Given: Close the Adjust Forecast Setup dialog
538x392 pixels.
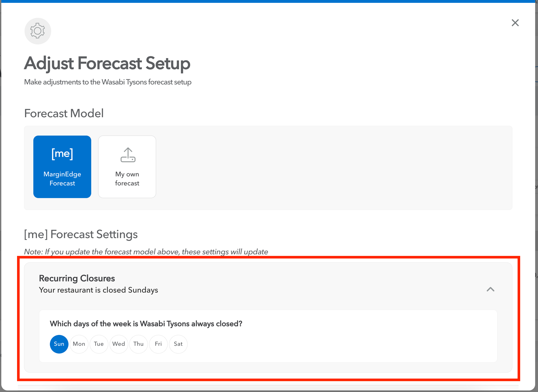Looking at the screenshot, I should (515, 23).
